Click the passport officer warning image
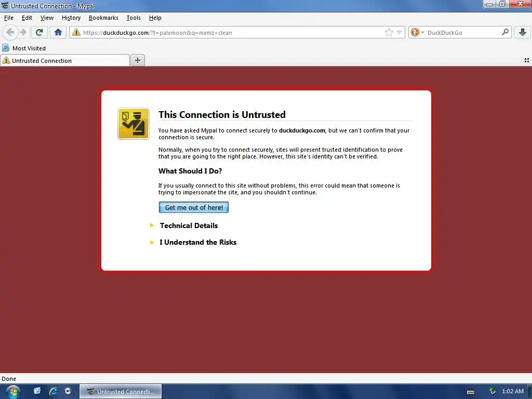This screenshot has height=399, width=532. [134, 124]
